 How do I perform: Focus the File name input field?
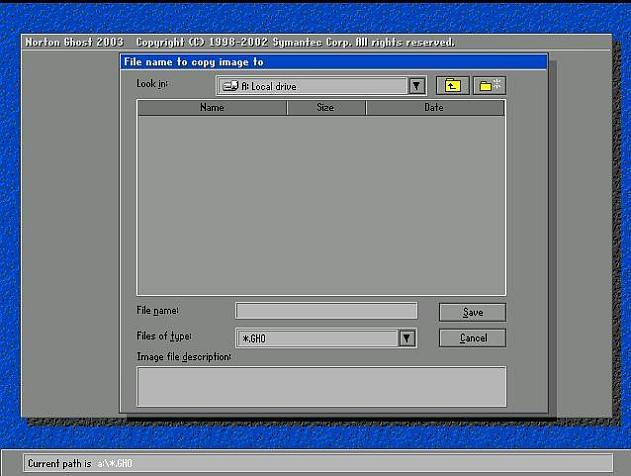pos(326,311)
